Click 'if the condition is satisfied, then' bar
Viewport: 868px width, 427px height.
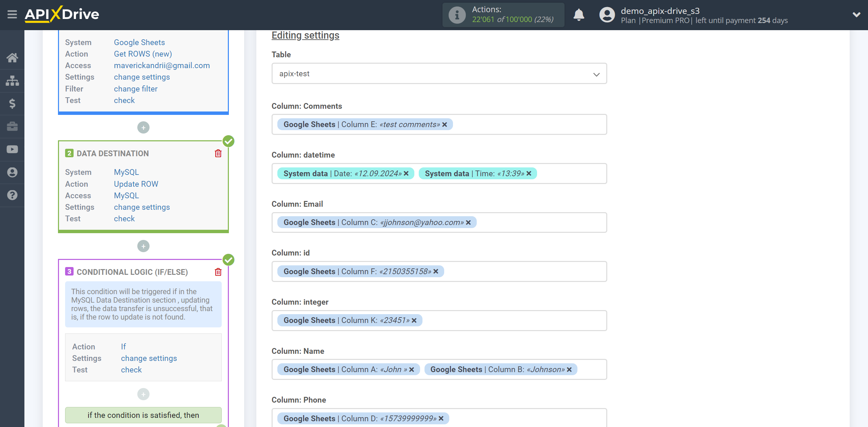(x=143, y=415)
